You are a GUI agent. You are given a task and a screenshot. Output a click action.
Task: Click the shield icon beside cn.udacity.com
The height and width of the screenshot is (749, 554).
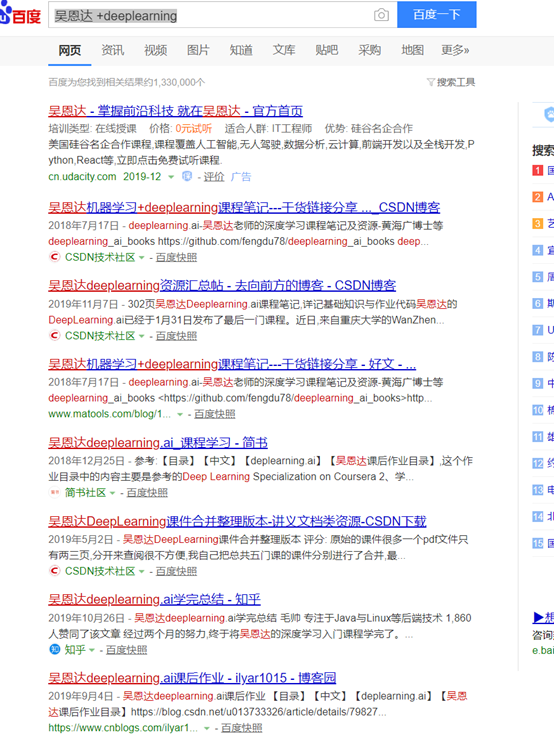click(x=187, y=177)
